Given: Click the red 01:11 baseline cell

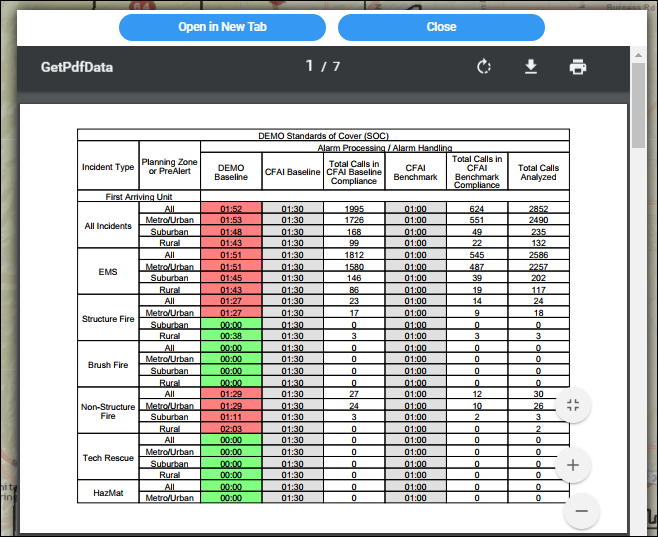Looking at the screenshot, I should point(231,417).
